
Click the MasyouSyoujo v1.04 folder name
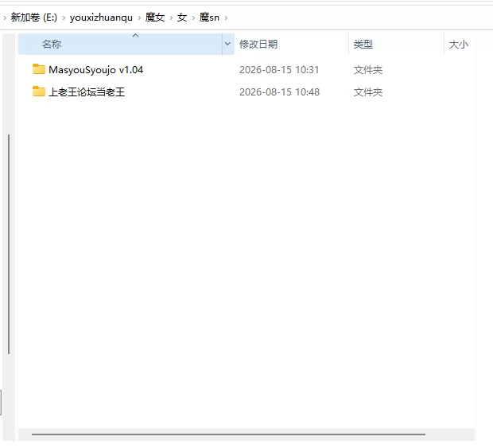(96, 69)
